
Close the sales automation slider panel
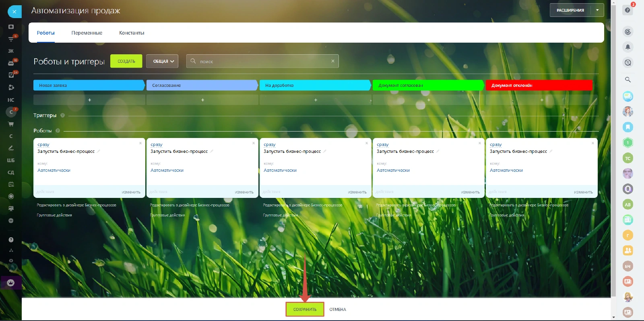[14, 12]
